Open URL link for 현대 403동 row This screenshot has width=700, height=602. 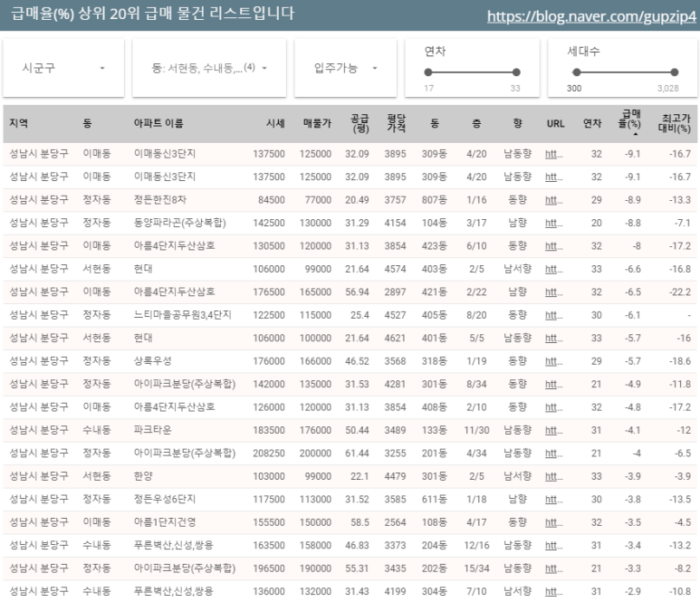pyautogui.click(x=553, y=270)
